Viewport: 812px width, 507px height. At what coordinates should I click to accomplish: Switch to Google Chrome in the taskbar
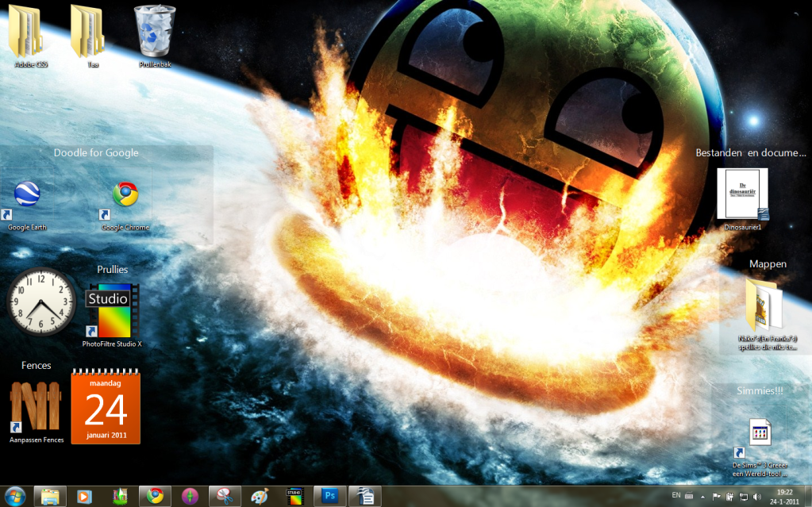[x=155, y=497]
